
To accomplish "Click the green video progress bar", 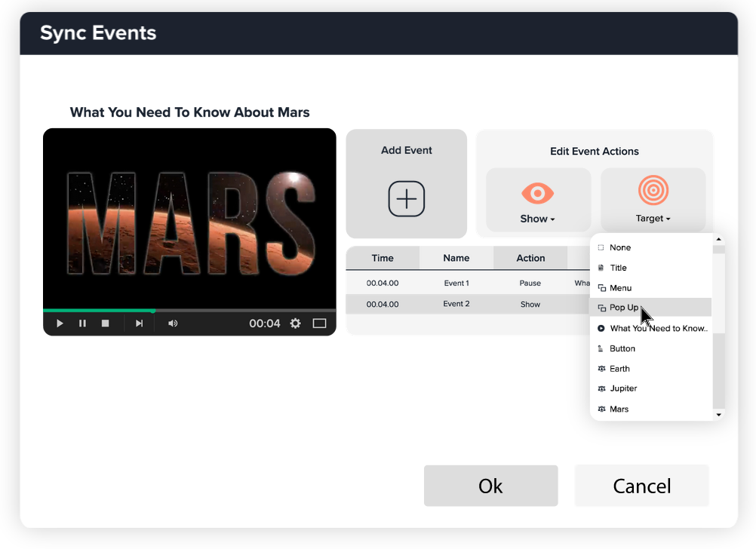I will click(x=98, y=310).
